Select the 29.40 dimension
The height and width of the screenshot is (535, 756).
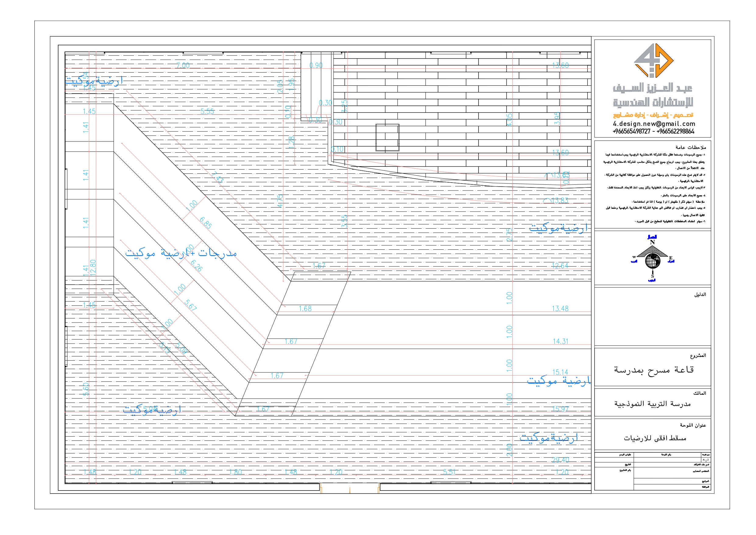click(560, 460)
